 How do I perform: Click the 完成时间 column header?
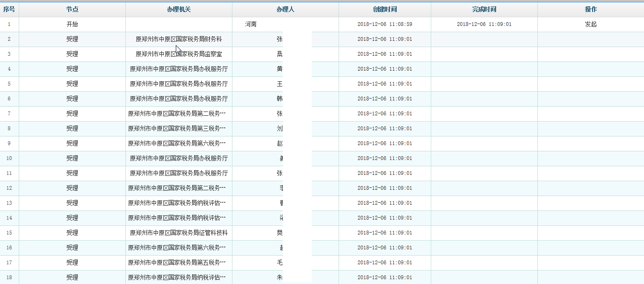click(x=485, y=9)
